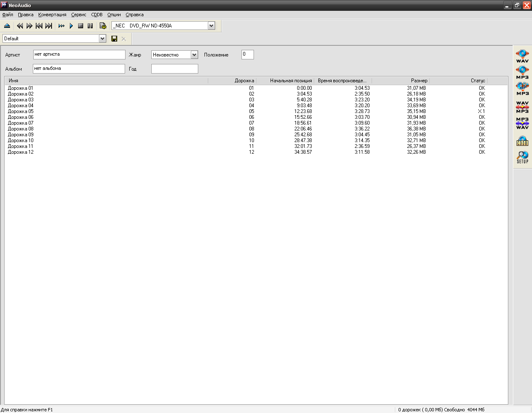This screenshot has height=413, width=532.
Task: Select the Дорожка 04 row
Action: [256, 106]
